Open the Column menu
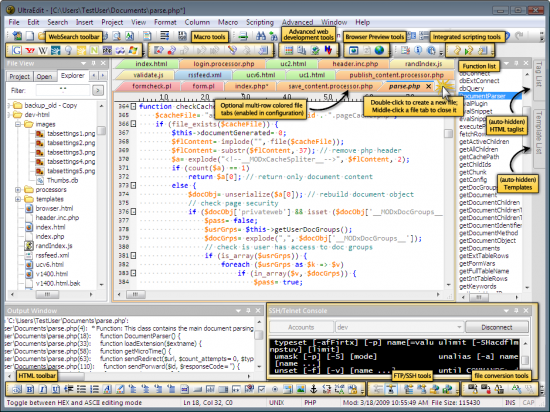 pyautogui.click(x=197, y=22)
